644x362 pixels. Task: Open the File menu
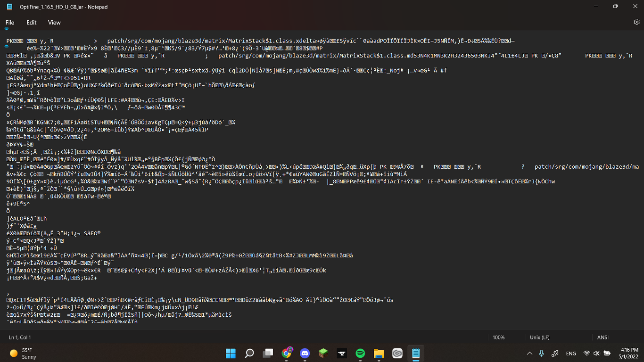pyautogui.click(x=9, y=22)
